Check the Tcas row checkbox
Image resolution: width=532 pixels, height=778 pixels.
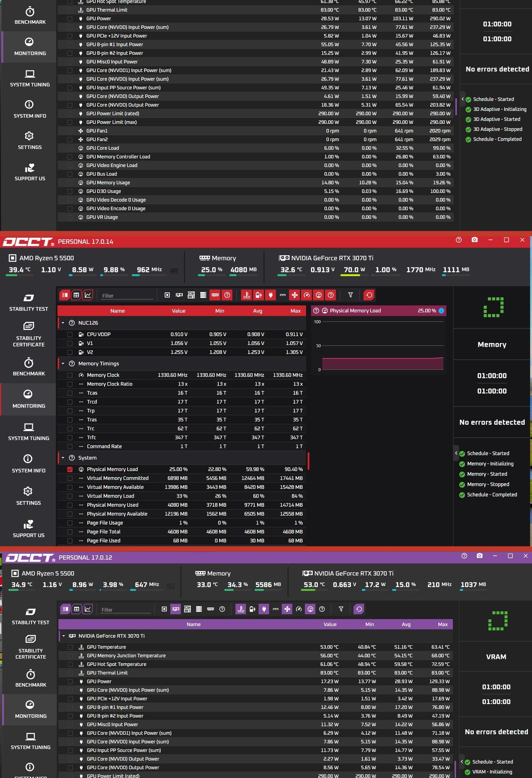click(x=70, y=393)
